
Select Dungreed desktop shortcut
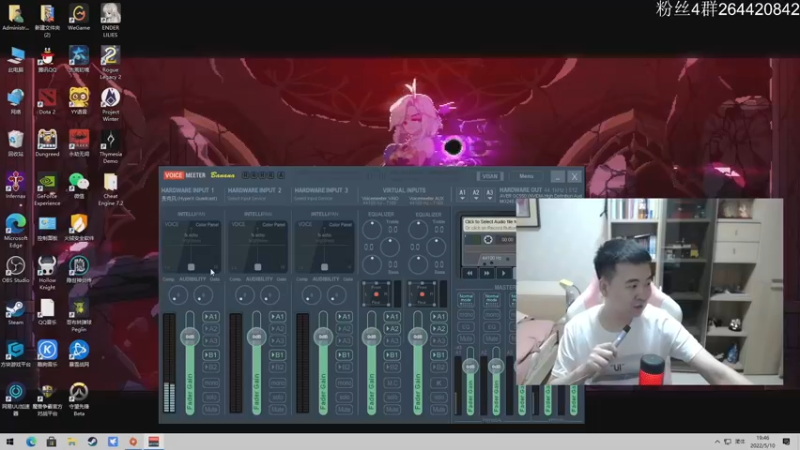coord(47,143)
